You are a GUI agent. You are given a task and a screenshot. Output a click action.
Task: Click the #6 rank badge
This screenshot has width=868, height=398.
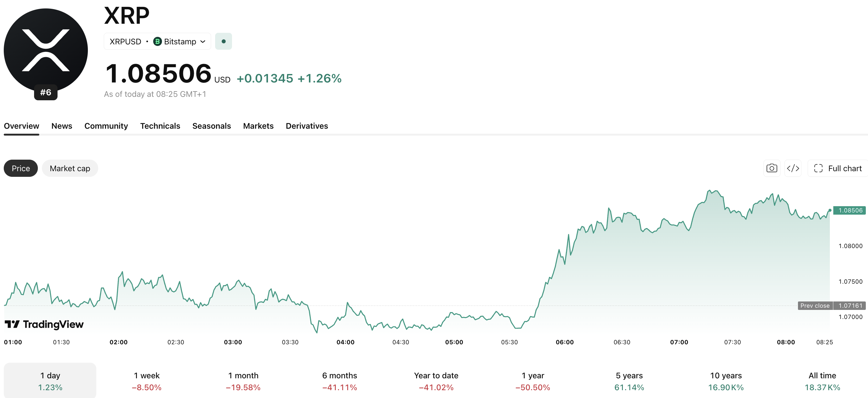46,92
